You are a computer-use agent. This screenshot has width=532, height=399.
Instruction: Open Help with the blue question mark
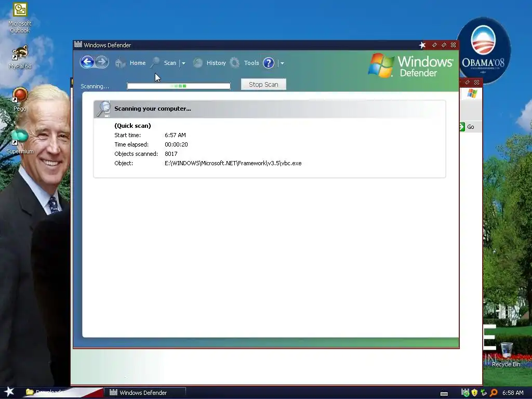click(x=269, y=63)
